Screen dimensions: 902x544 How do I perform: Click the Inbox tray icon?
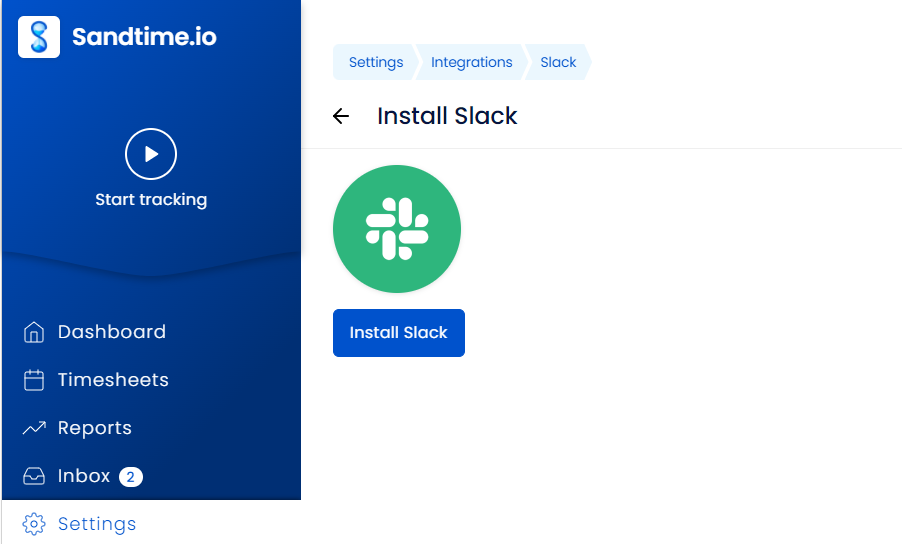(34, 476)
